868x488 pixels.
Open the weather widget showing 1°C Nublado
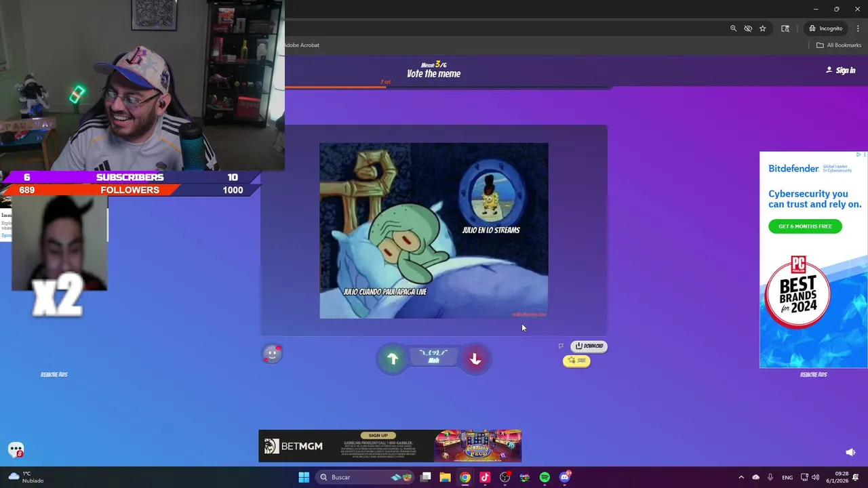click(26, 477)
